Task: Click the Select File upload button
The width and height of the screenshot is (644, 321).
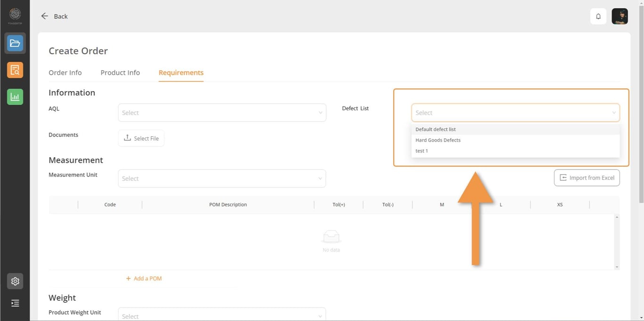Action: (141, 138)
